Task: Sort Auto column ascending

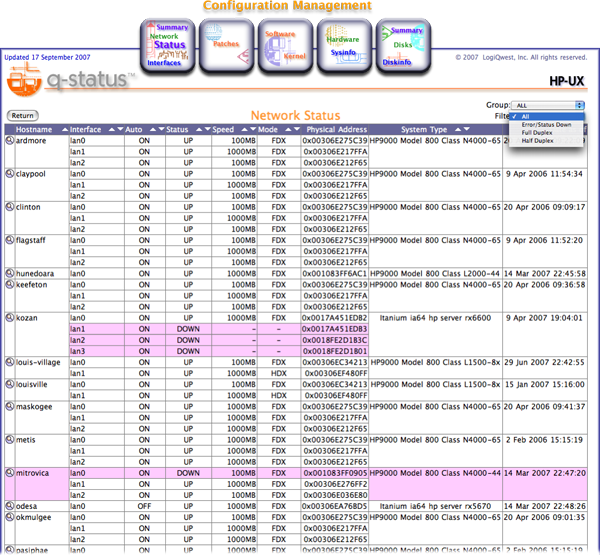Action: tap(153, 129)
